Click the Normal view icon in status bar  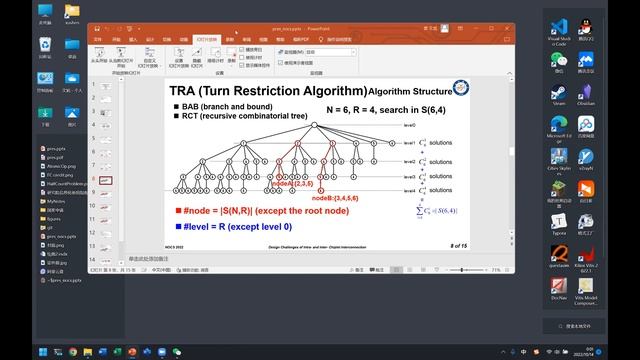396,270
